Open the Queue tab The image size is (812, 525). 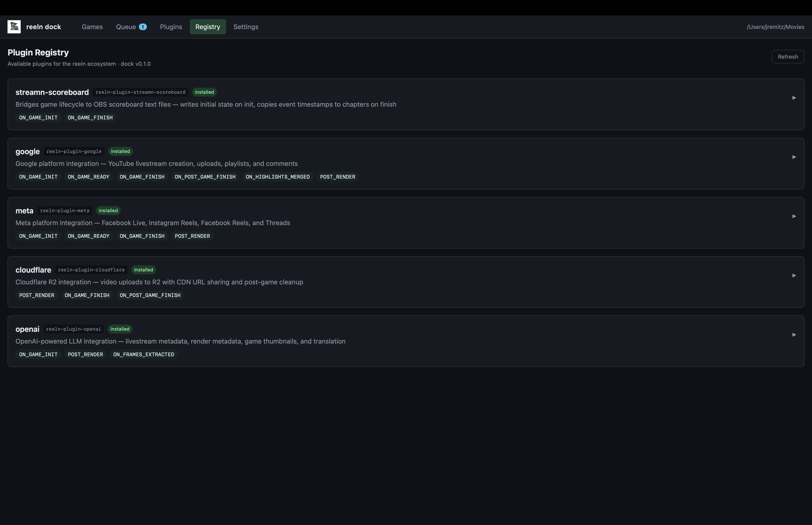click(126, 27)
